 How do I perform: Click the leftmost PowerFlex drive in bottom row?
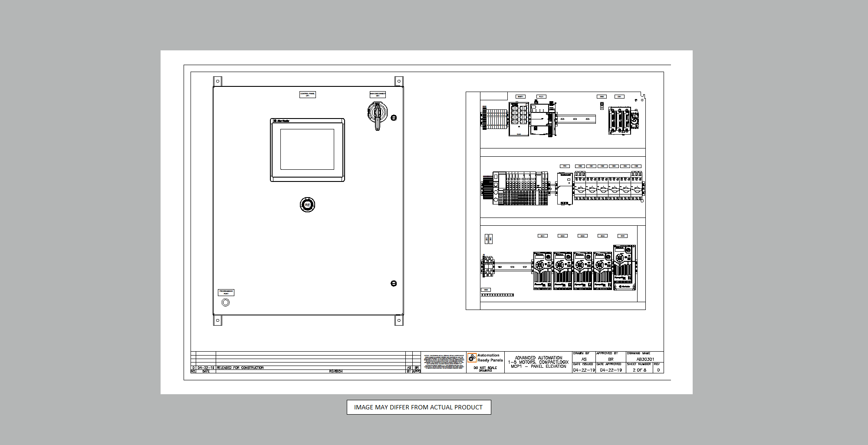[542, 271]
